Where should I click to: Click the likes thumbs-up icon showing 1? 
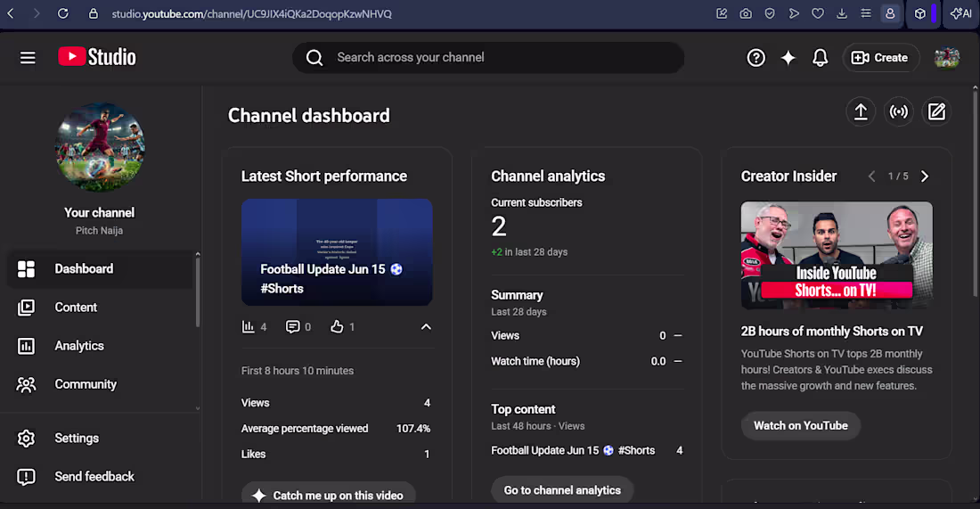pos(337,326)
